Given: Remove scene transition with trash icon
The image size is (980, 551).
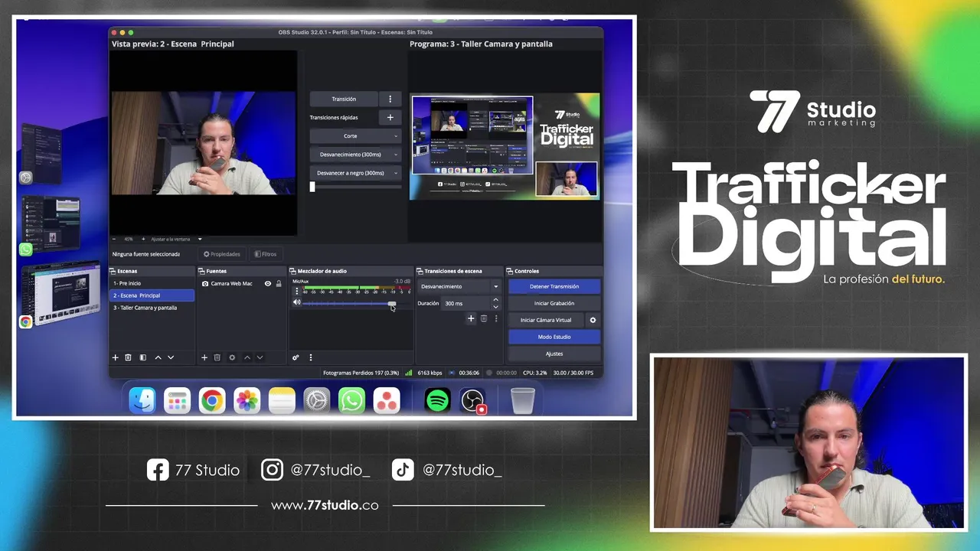Looking at the screenshot, I should (x=483, y=318).
